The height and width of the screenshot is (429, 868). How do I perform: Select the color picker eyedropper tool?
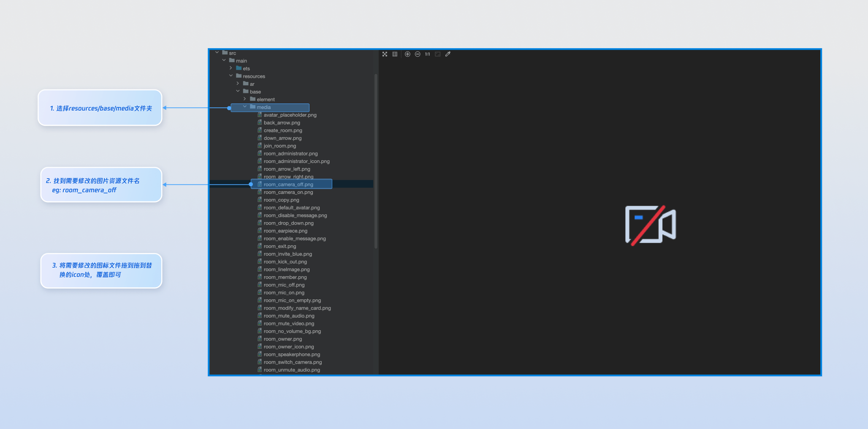(448, 54)
